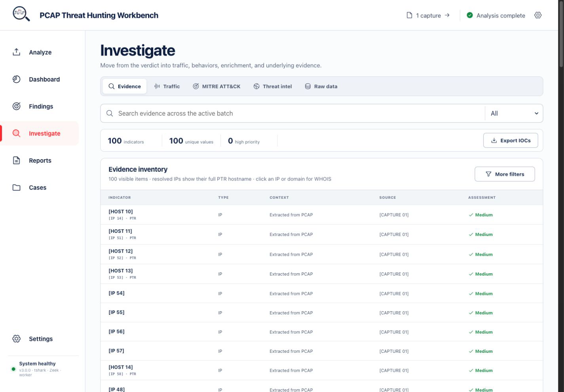Click the PCAP Workbench magnifier logo
564x392 pixels.
point(21,14)
